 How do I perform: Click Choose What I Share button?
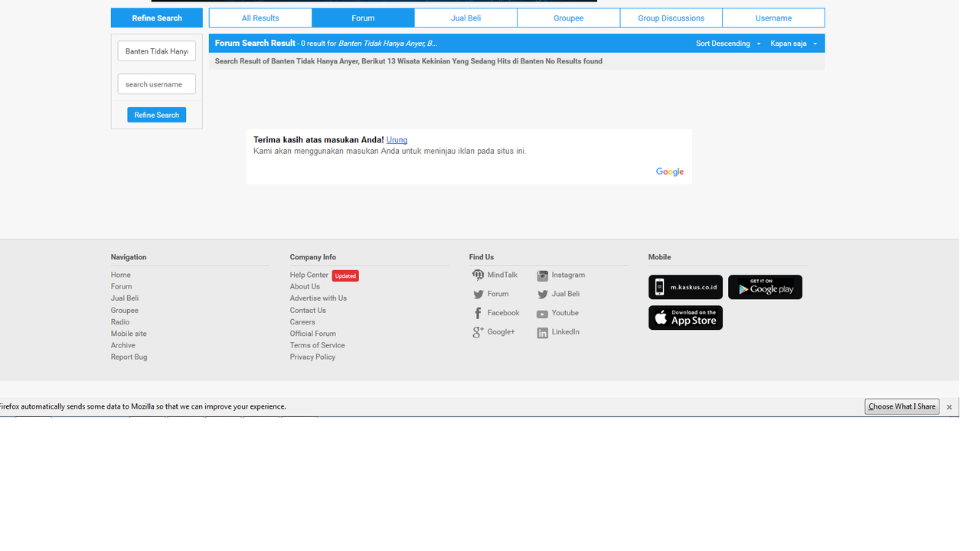point(902,406)
